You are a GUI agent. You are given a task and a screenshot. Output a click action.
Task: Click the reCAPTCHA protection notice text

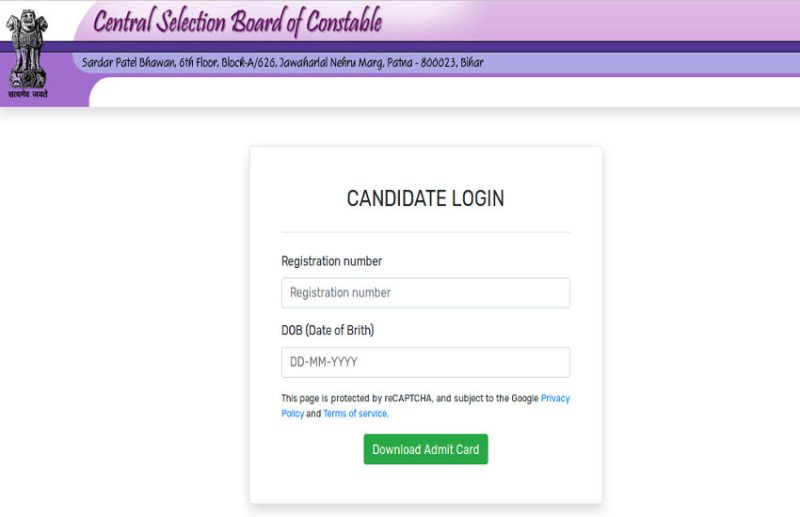(x=400, y=398)
